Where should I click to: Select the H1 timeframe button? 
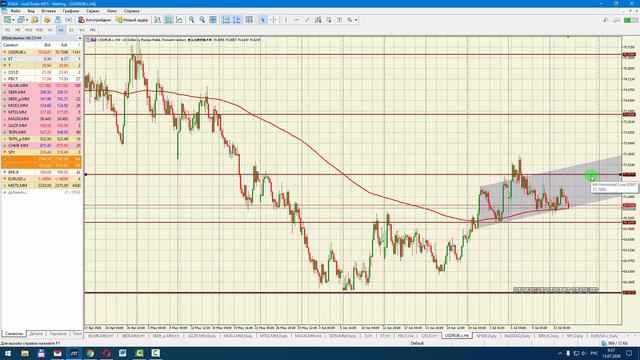(x=50, y=30)
